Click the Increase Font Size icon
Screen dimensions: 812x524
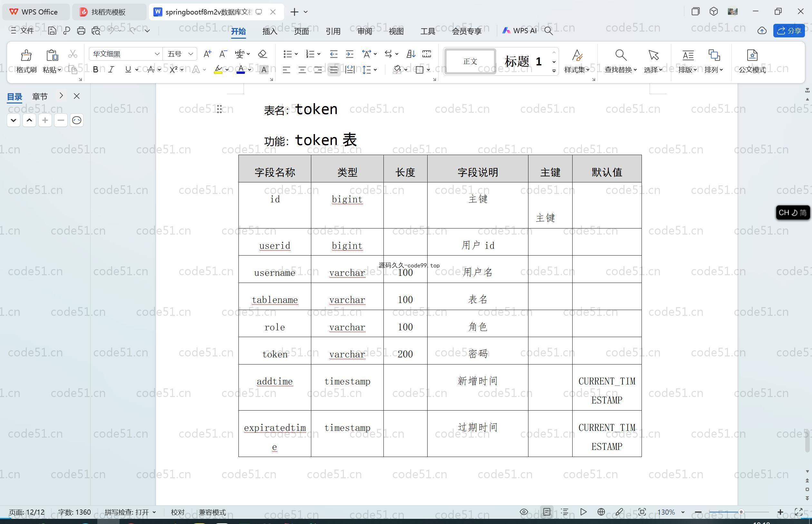click(207, 54)
